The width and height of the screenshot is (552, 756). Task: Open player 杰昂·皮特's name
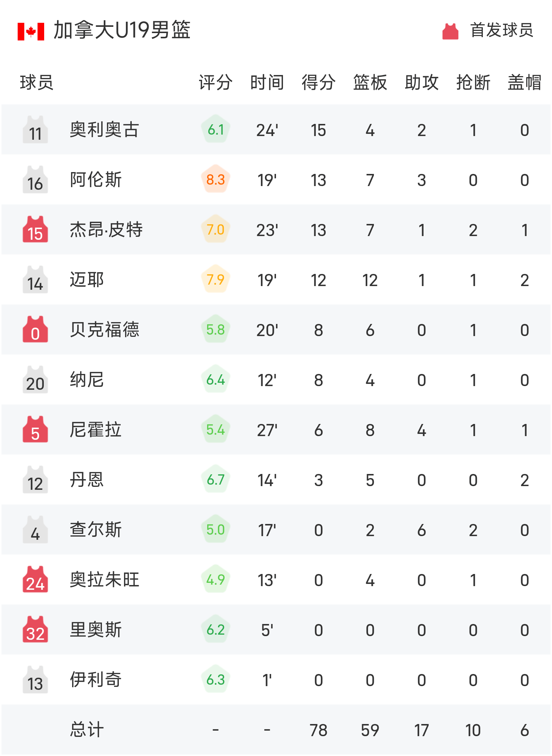pyautogui.click(x=106, y=230)
